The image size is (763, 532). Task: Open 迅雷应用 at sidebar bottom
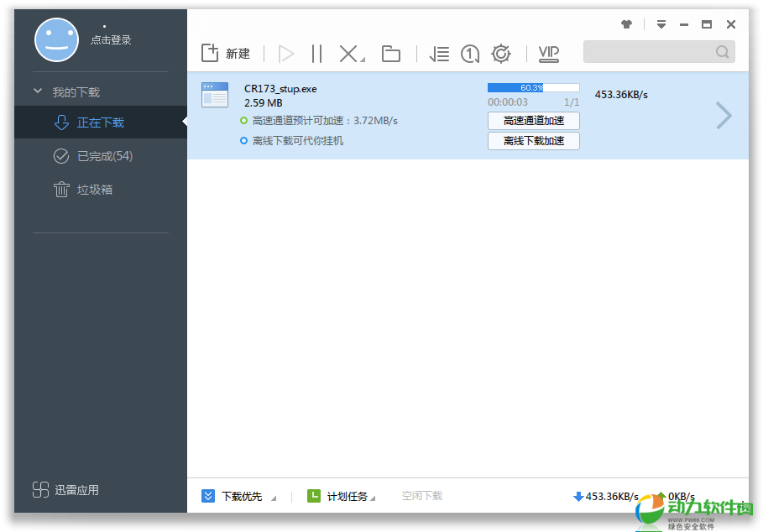pyautogui.click(x=65, y=490)
